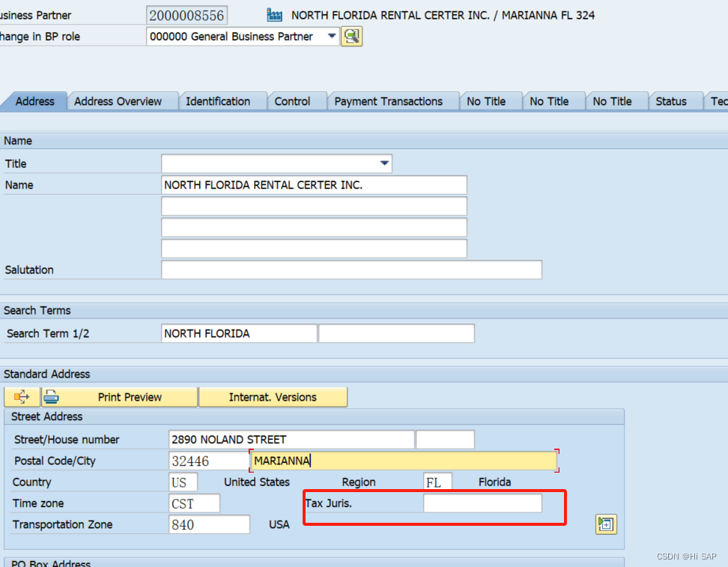This screenshot has width=728, height=567.
Task: Click the Region field FL
Action: [437, 482]
